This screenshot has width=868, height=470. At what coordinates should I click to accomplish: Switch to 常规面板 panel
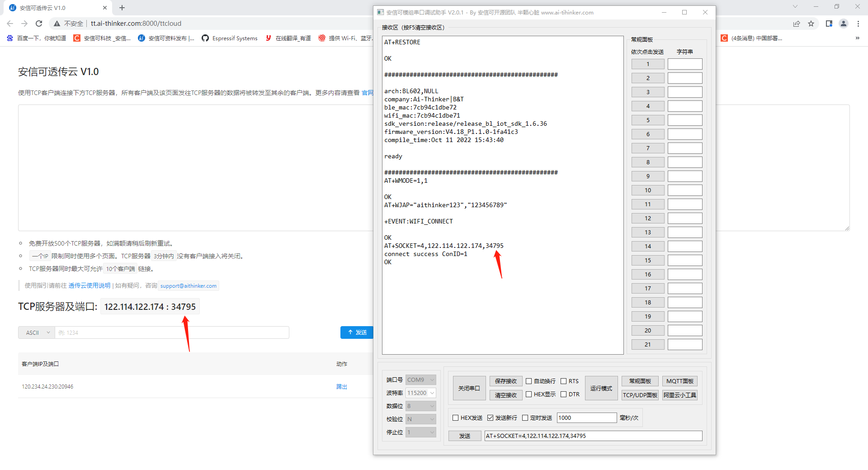click(640, 381)
